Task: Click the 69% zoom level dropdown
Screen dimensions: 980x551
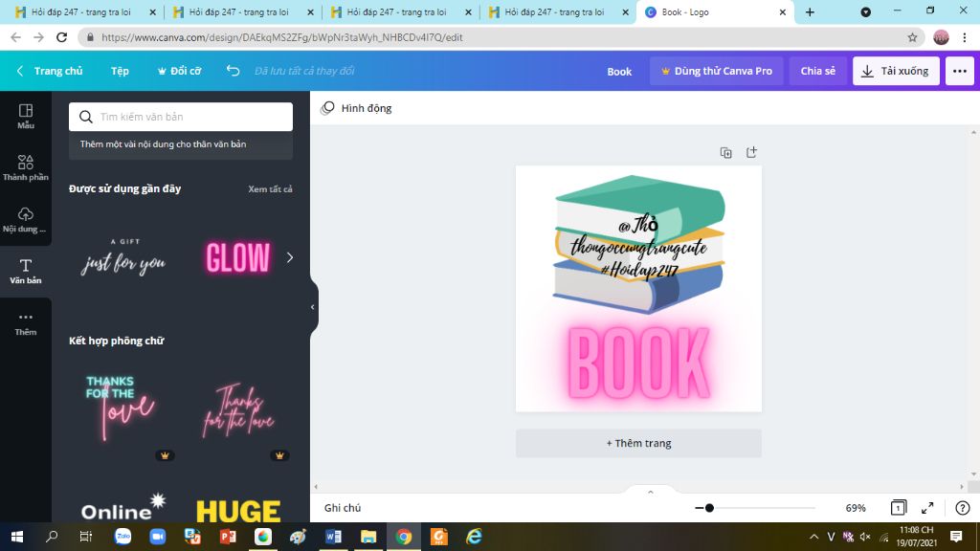Action: pyautogui.click(x=855, y=508)
